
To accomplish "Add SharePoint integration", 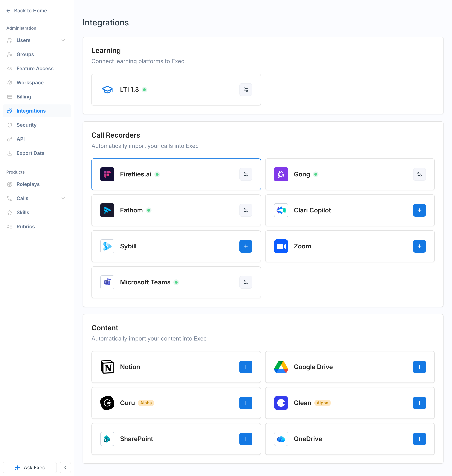I will pos(246,439).
